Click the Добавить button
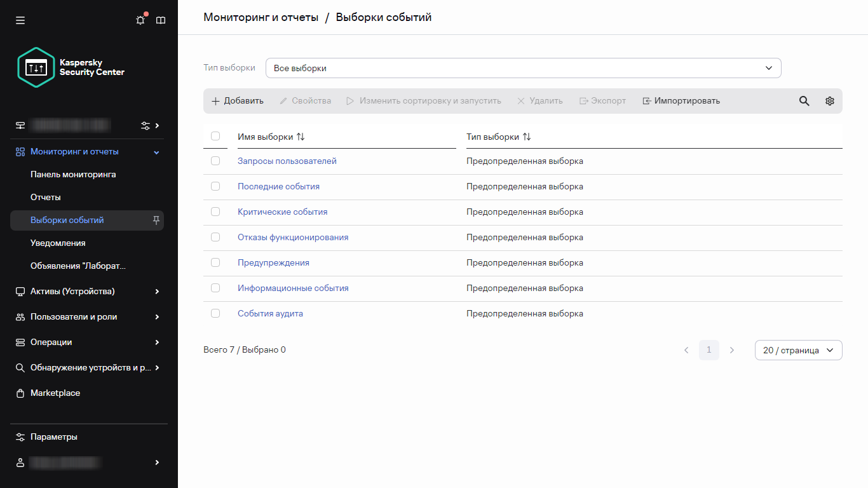 237,101
